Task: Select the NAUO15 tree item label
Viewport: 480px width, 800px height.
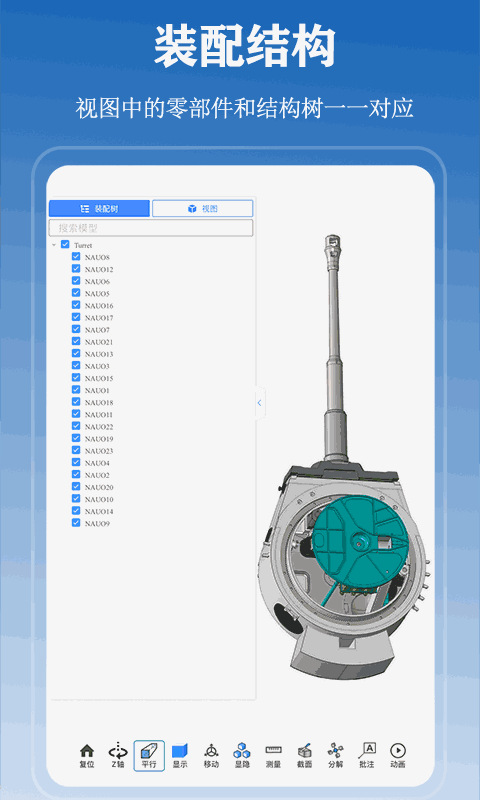Action: pyautogui.click(x=99, y=378)
